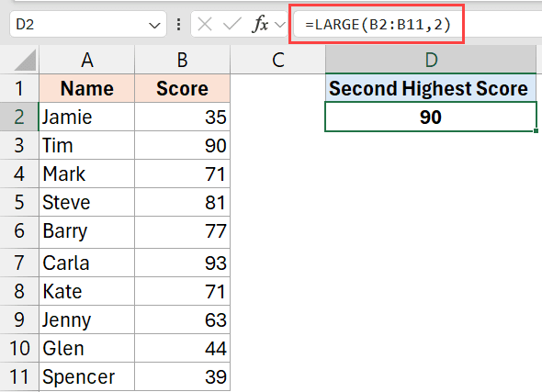Open the Name Box dropdown arrow
The height and width of the screenshot is (392, 542).
coord(154,25)
